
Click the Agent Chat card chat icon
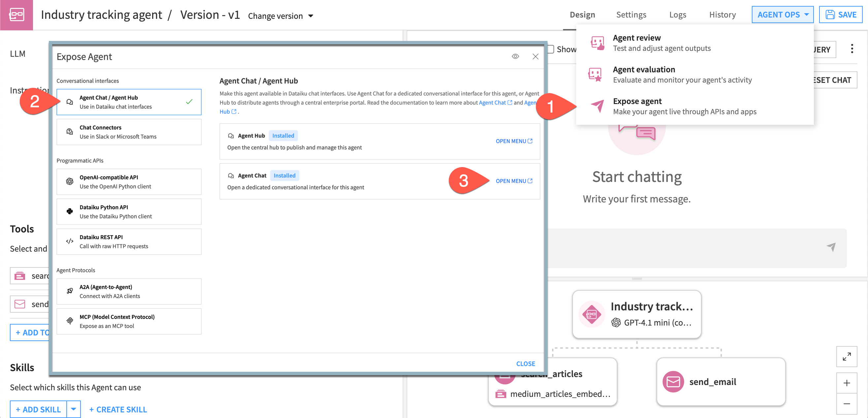click(231, 175)
